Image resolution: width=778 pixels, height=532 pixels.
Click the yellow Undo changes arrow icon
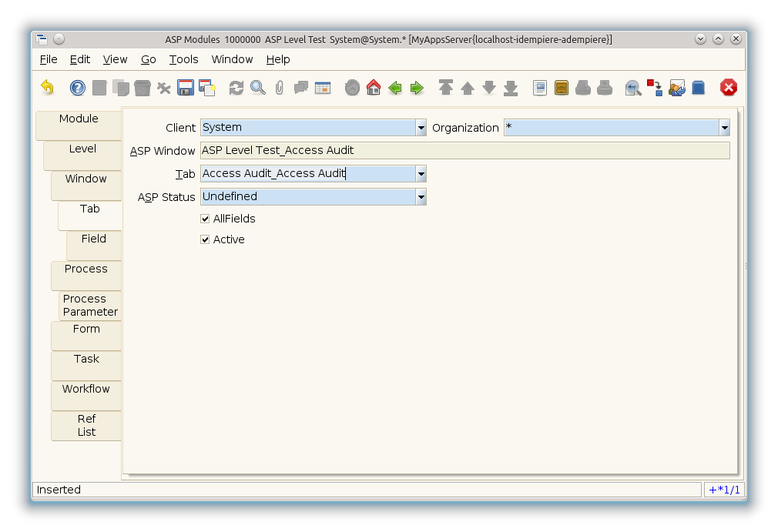coord(48,88)
